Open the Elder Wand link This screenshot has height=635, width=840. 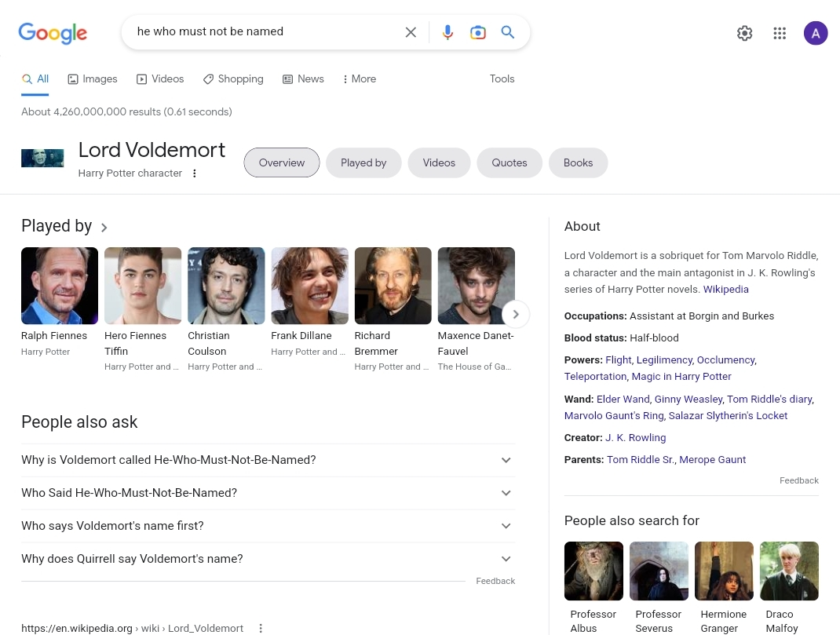(x=623, y=399)
